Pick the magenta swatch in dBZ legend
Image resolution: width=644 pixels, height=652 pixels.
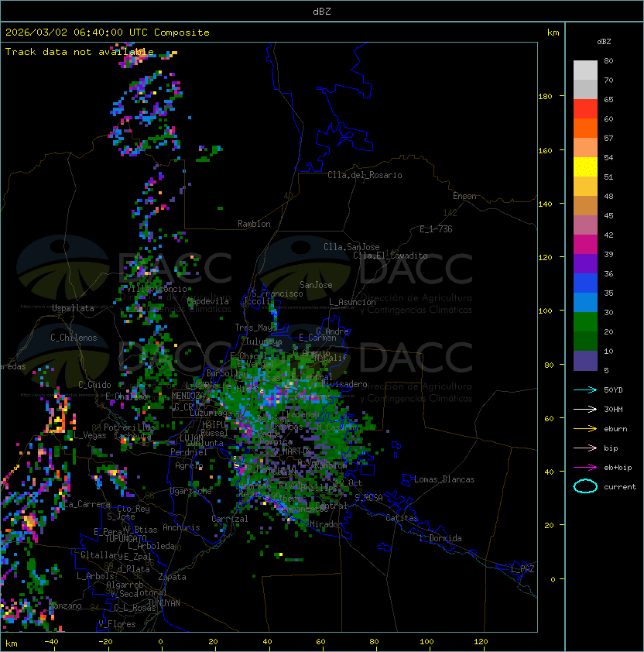pos(585,245)
